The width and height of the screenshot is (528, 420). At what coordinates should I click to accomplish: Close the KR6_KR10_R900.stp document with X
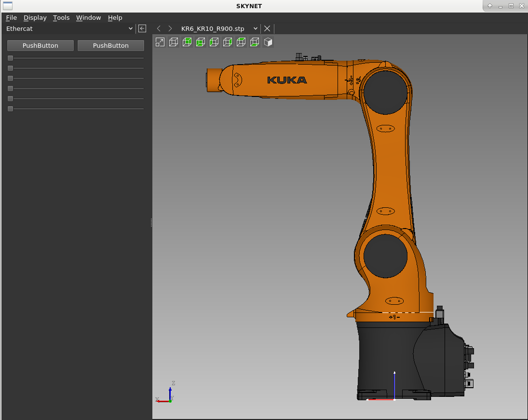267,28
